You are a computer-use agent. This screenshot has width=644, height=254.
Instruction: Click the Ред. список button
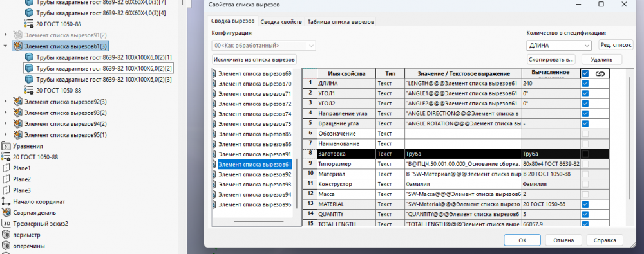pos(616,45)
